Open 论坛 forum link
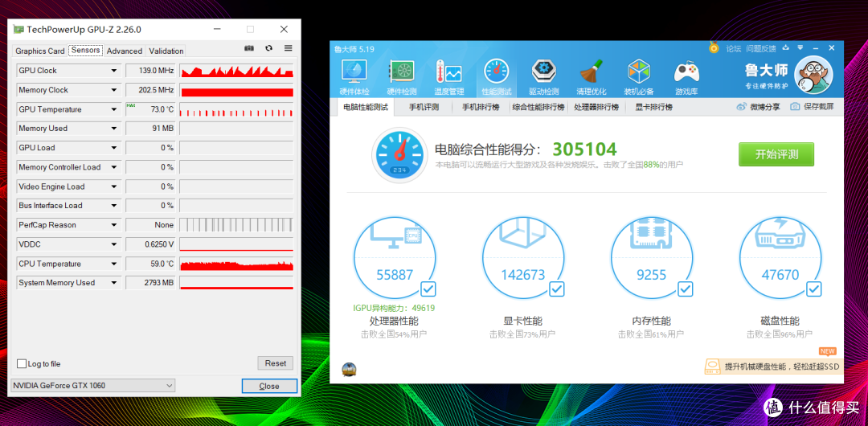The image size is (868, 426). pyautogui.click(x=734, y=49)
